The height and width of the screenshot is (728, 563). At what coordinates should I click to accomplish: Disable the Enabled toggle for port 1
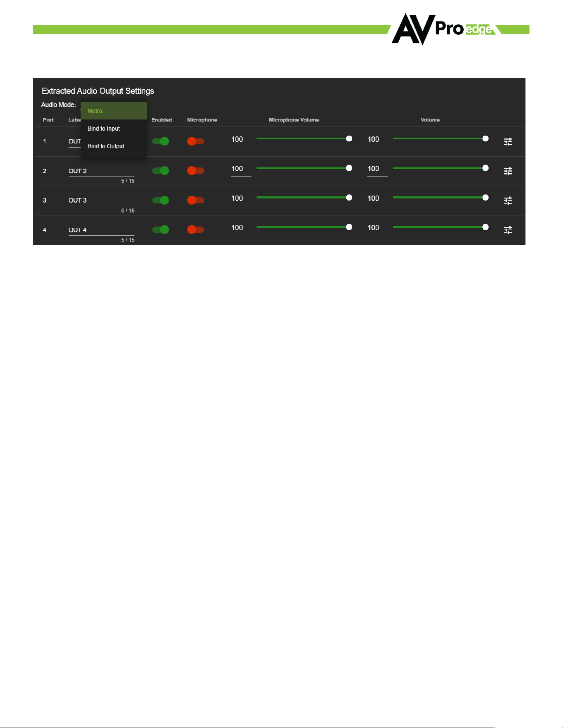pyautogui.click(x=161, y=141)
